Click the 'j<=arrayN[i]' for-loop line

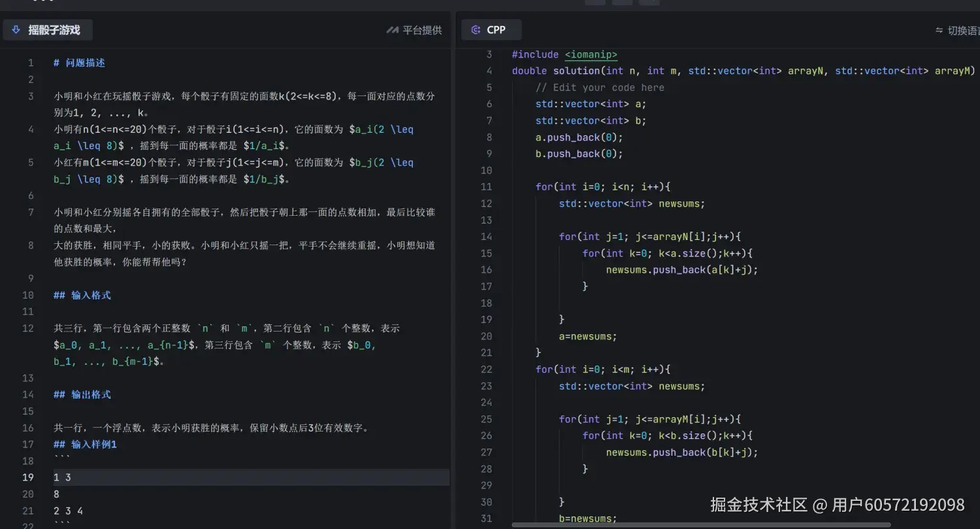click(x=650, y=237)
